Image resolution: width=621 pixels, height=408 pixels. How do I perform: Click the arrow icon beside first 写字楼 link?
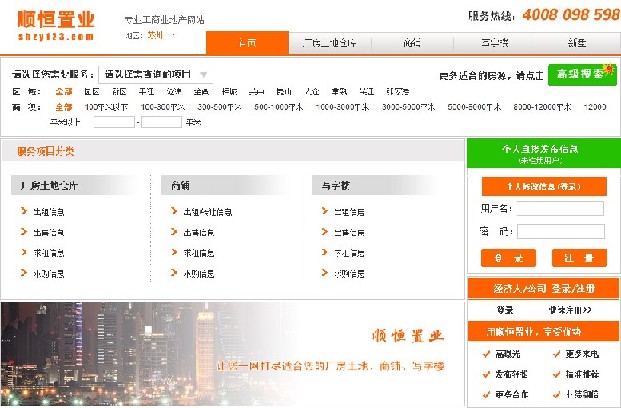point(323,212)
